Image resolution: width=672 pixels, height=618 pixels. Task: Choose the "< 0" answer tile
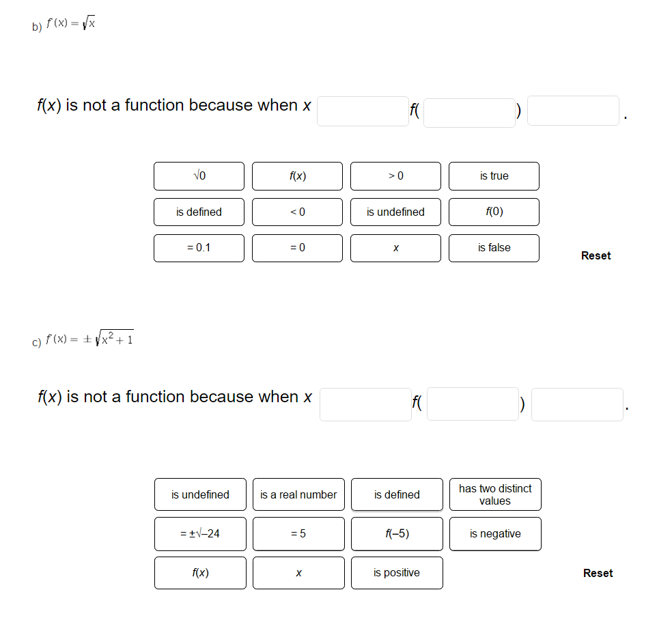pyautogui.click(x=297, y=212)
